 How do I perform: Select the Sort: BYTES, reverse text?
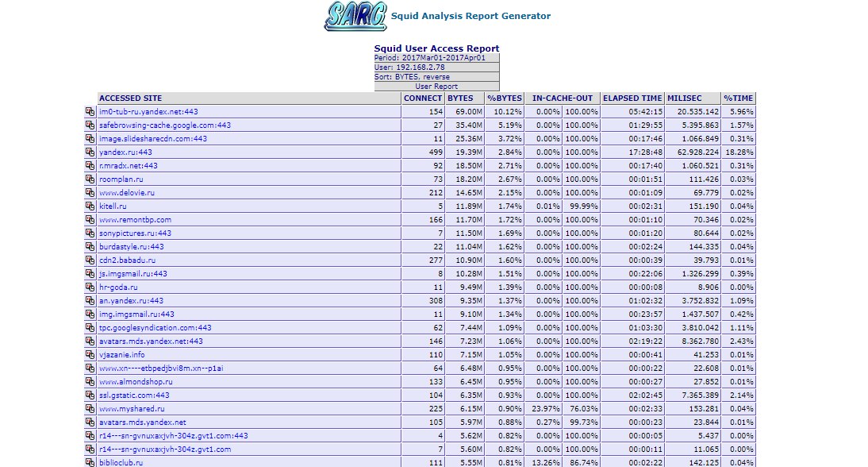tap(412, 77)
